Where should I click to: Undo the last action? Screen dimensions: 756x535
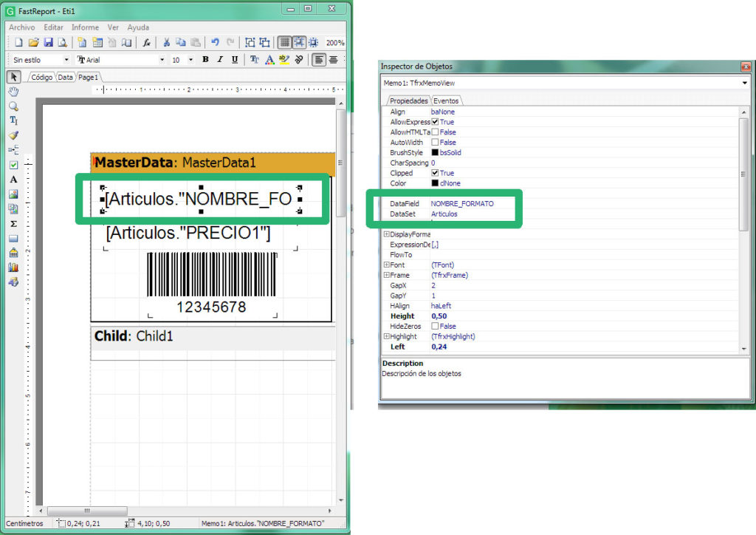[x=215, y=42]
